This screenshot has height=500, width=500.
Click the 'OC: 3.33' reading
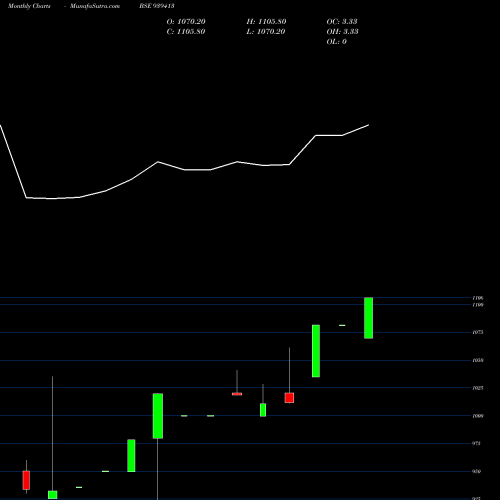[342, 22]
